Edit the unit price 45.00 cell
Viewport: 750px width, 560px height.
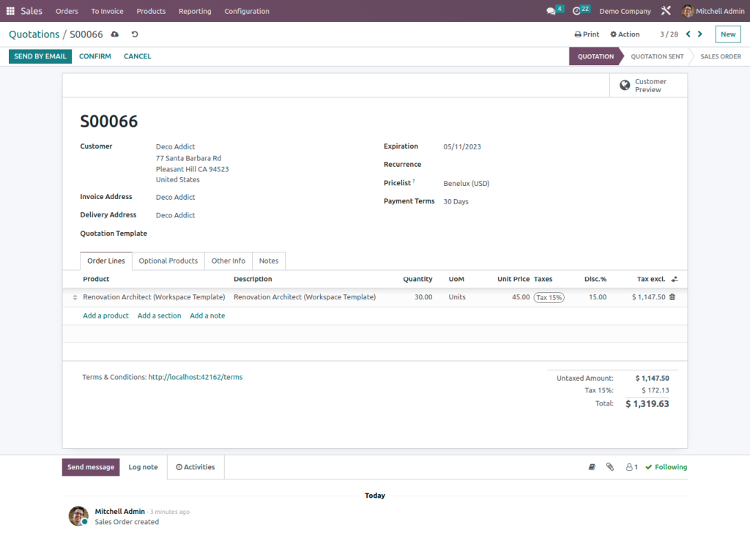(521, 297)
